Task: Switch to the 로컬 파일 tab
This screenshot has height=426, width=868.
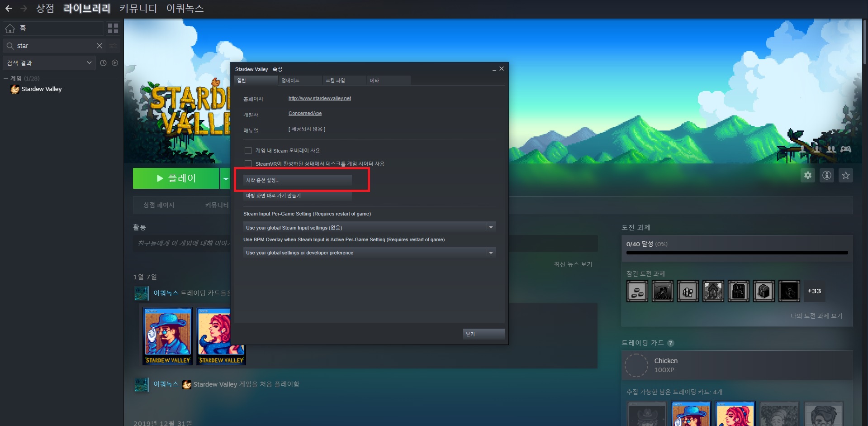Action: tap(344, 81)
